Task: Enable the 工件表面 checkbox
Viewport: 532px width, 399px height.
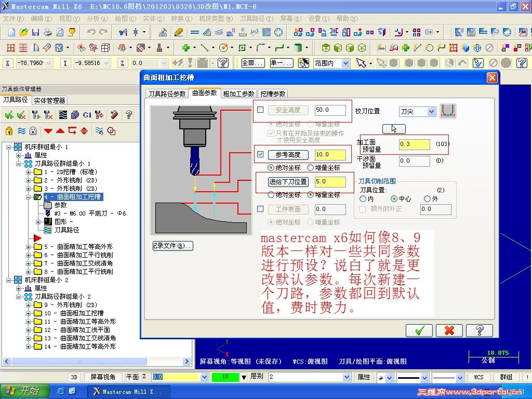Action: coord(260,209)
